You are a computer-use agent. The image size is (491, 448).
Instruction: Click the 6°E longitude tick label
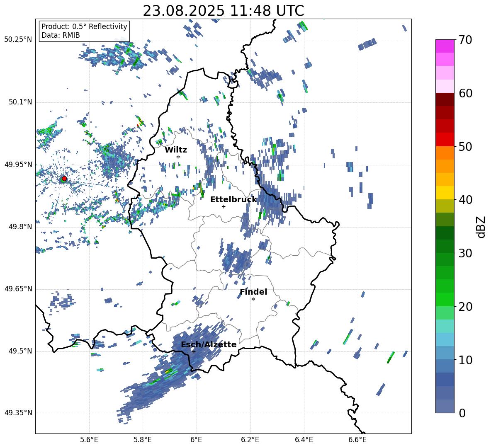coord(196,440)
